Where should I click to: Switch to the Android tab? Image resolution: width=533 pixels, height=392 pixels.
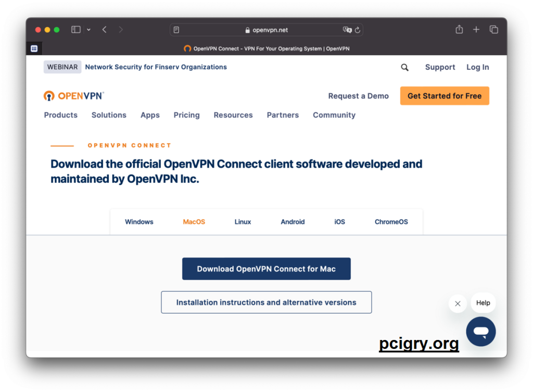[x=293, y=222]
